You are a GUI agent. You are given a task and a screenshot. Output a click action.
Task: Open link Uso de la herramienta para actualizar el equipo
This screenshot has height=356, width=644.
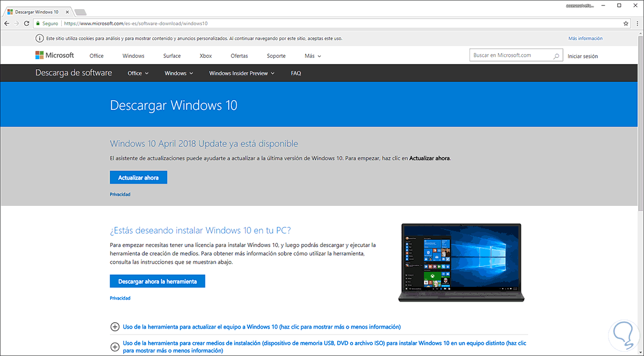pyautogui.click(x=262, y=327)
